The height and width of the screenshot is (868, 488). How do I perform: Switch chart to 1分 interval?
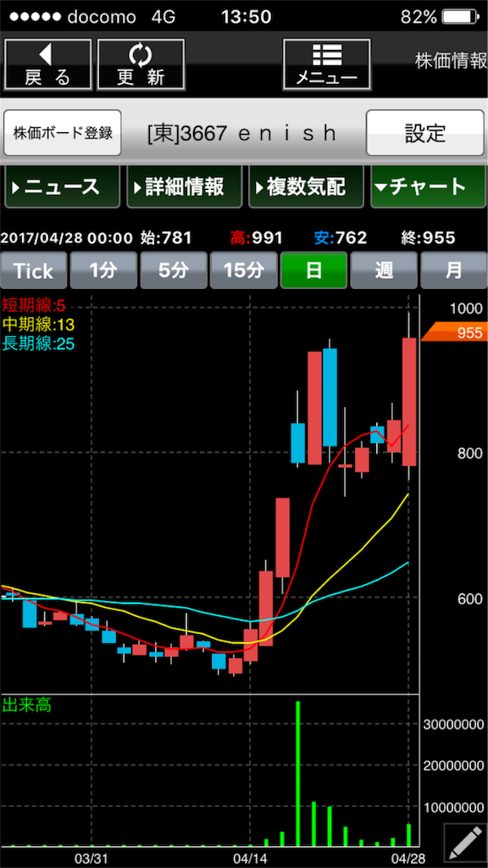pos(103,270)
